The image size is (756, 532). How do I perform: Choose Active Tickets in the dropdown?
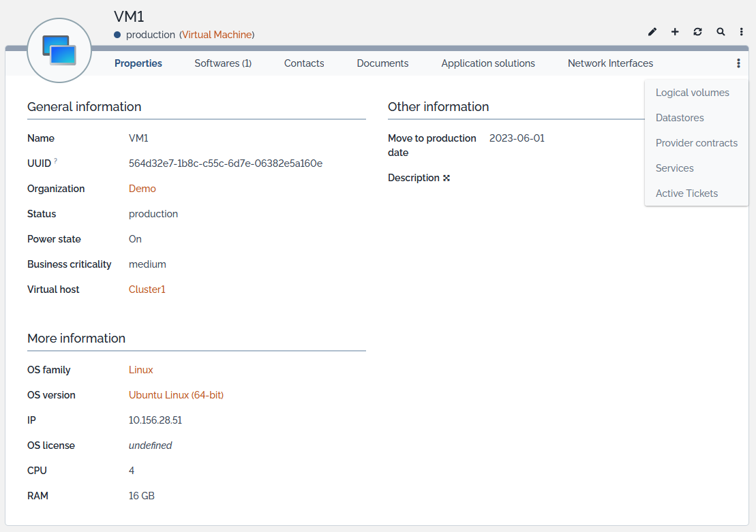(686, 193)
